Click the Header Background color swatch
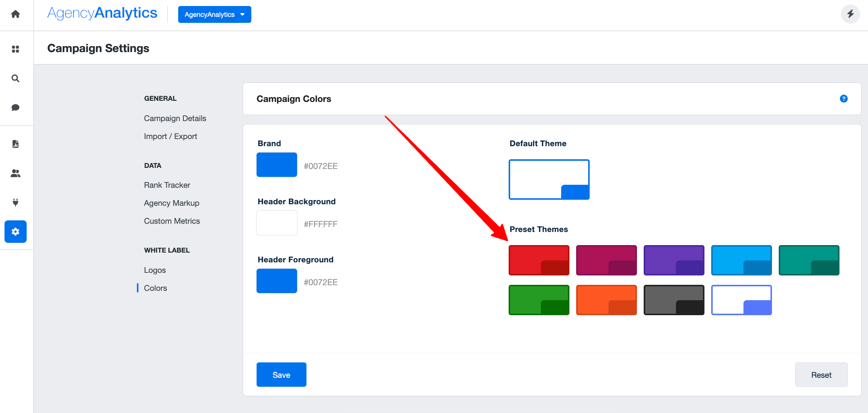Viewport: 868px width, 413px height. [277, 223]
